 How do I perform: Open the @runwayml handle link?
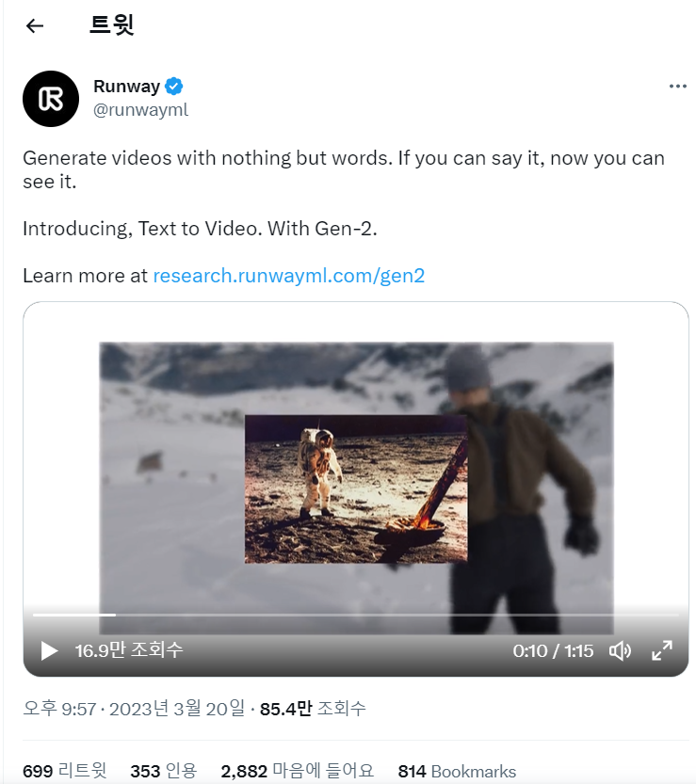pyautogui.click(x=140, y=109)
